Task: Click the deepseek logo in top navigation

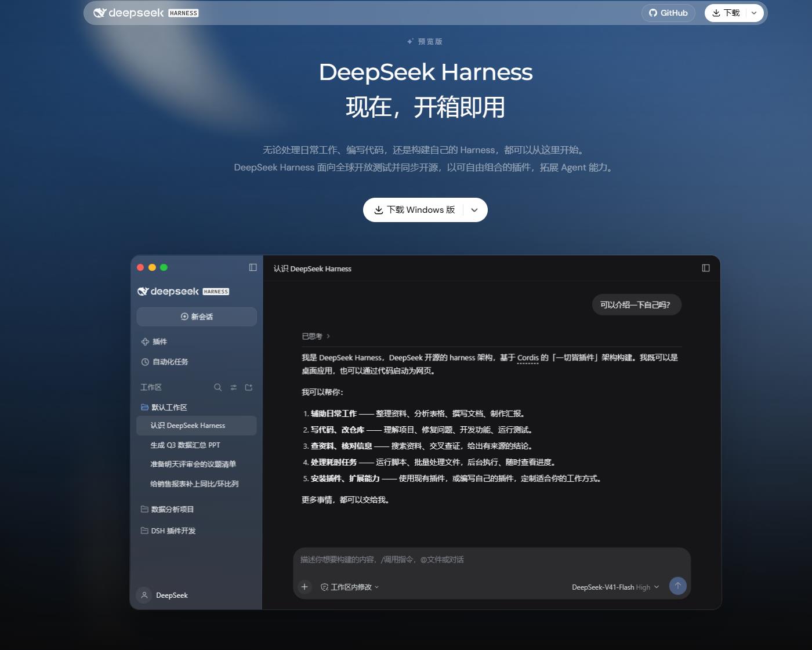Action: pyautogui.click(x=146, y=13)
